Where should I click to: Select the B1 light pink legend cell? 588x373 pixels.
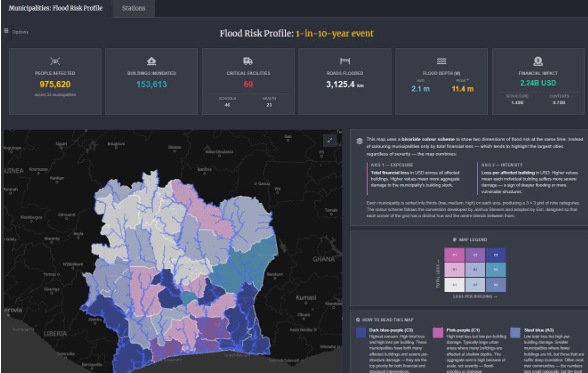point(454,270)
